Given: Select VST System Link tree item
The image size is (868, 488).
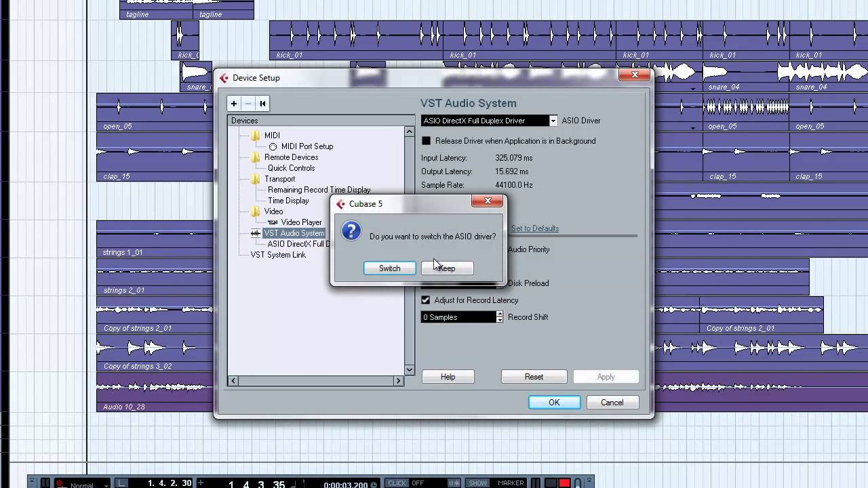Looking at the screenshot, I should (278, 255).
